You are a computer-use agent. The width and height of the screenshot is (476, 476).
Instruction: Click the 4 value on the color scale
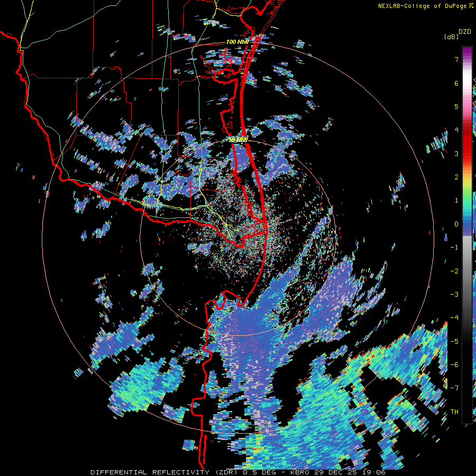point(456,130)
